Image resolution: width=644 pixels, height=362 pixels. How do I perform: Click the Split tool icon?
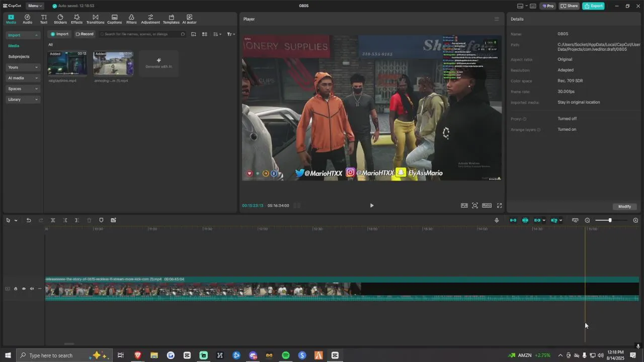(x=53, y=220)
